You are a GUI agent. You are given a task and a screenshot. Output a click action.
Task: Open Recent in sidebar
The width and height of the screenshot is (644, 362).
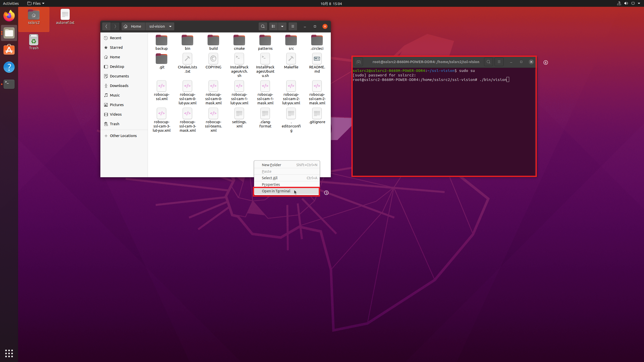point(124,38)
